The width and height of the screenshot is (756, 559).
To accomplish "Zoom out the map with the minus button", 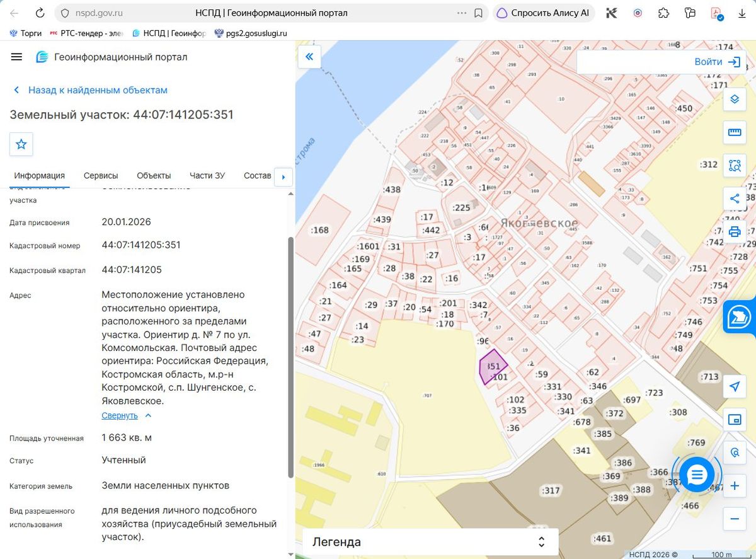I will [735, 519].
